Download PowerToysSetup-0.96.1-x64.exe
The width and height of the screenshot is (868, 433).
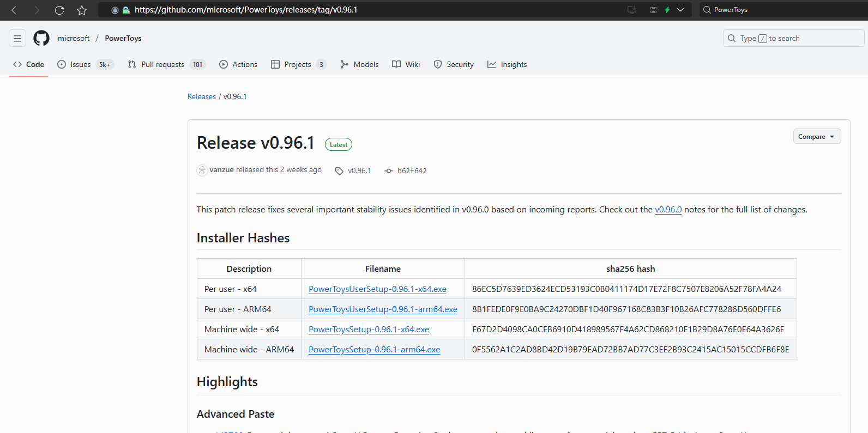[x=369, y=330]
